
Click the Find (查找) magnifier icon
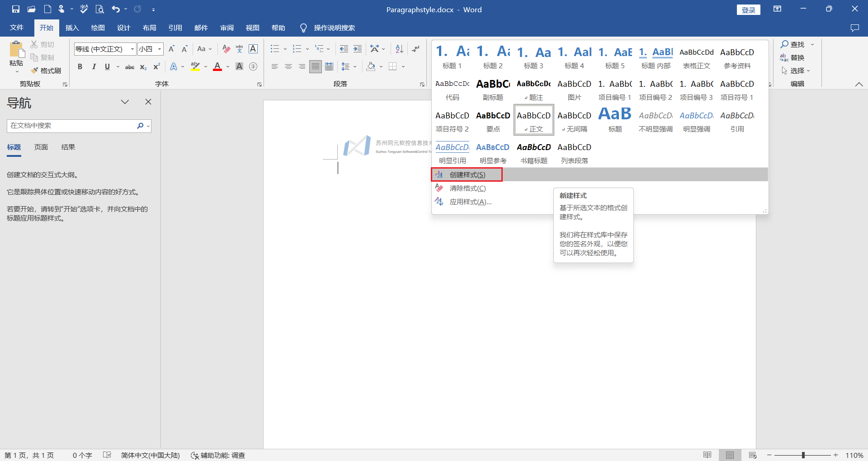(x=784, y=44)
